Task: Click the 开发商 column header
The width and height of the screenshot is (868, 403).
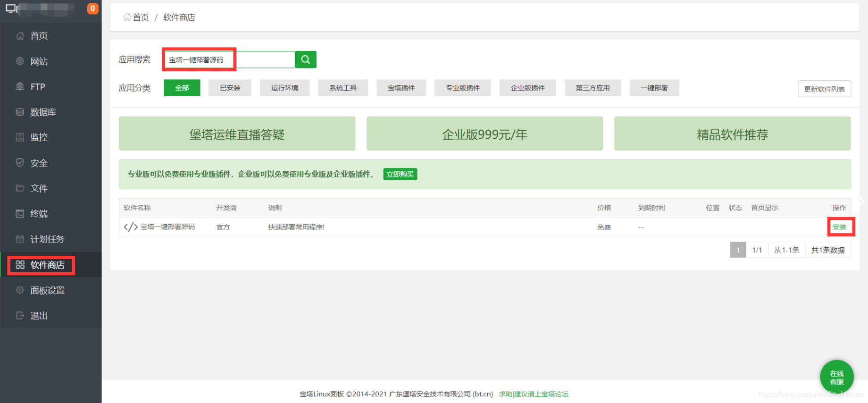Action: pyautogui.click(x=226, y=208)
